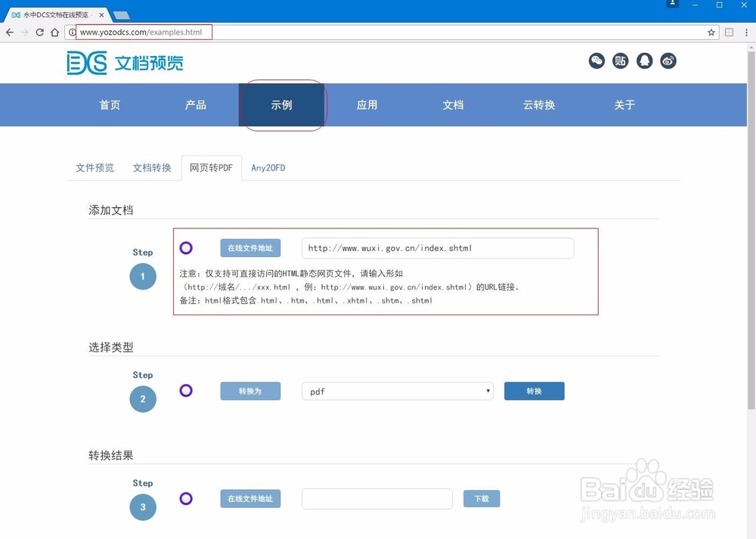Open the WeChat share icon
This screenshot has width=756, height=539.
point(596,60)
